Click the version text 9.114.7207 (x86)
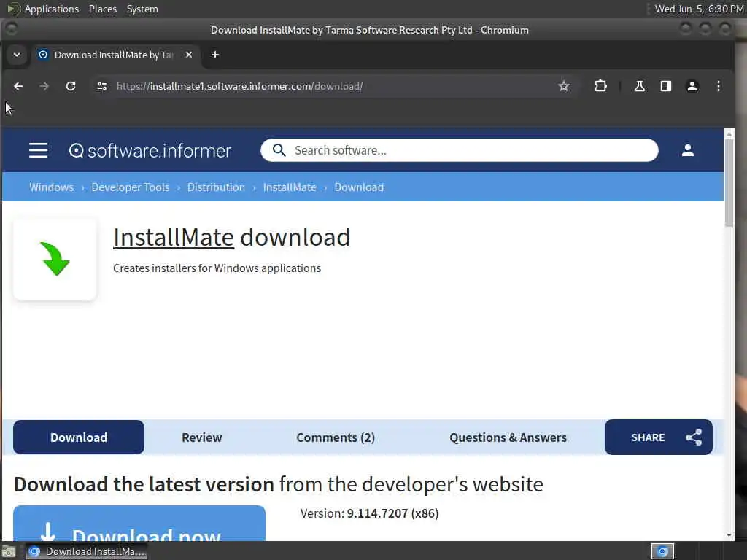Viewport: 747px width, 560px height. 392,513
